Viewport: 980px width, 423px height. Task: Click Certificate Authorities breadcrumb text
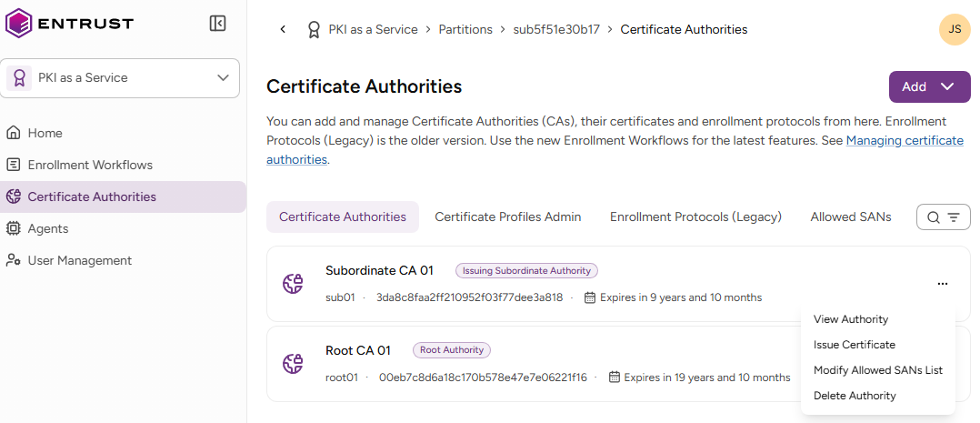pyautogui.click(x=684, y=29)
